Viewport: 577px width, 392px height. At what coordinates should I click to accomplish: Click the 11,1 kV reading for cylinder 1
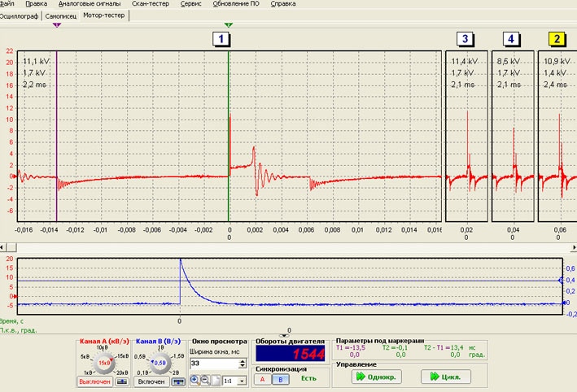click(36, 62)
